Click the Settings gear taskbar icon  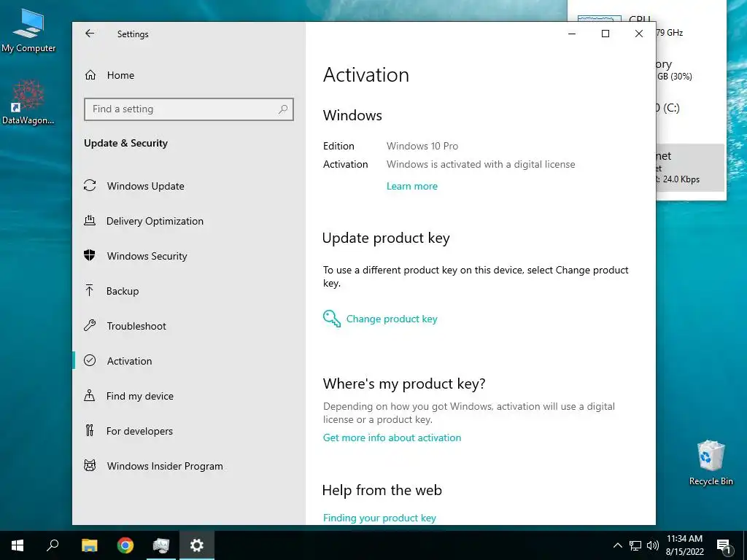(x=197, y=545)
